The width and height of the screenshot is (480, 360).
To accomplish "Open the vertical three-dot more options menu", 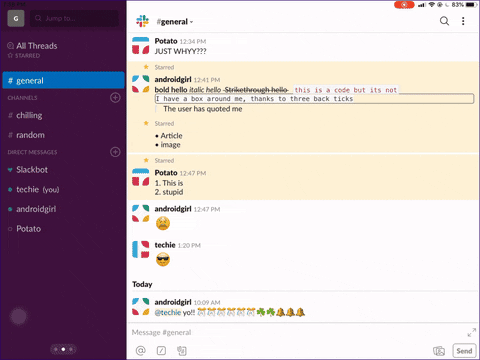I will point(463,21).
